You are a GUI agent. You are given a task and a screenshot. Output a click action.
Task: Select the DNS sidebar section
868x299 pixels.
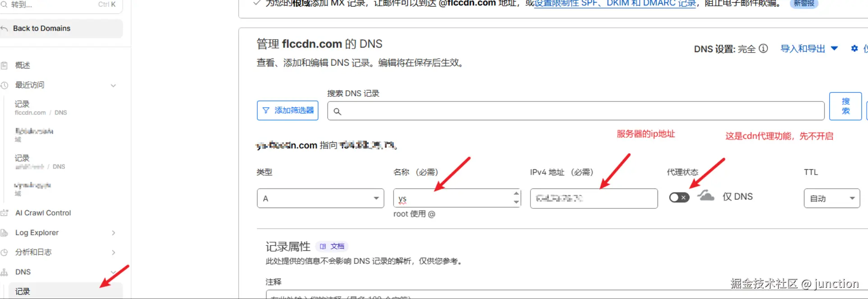pyautogui.click(x=23, y=272)
